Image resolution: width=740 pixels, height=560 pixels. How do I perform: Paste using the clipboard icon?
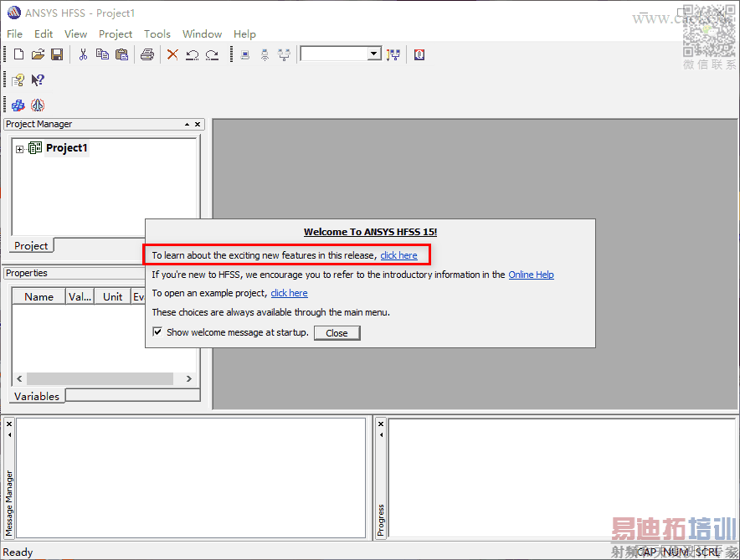tap(121, 54)
